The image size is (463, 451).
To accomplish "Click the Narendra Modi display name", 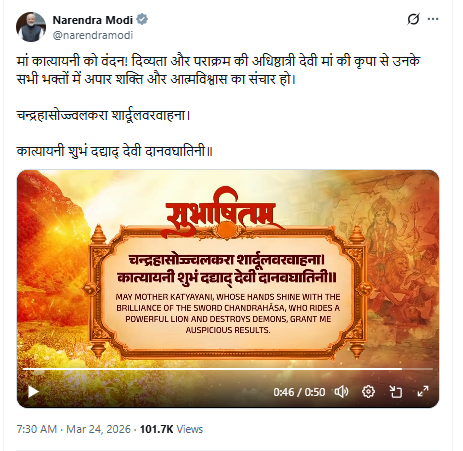I will pyautogui.click(x=92, y=20).
